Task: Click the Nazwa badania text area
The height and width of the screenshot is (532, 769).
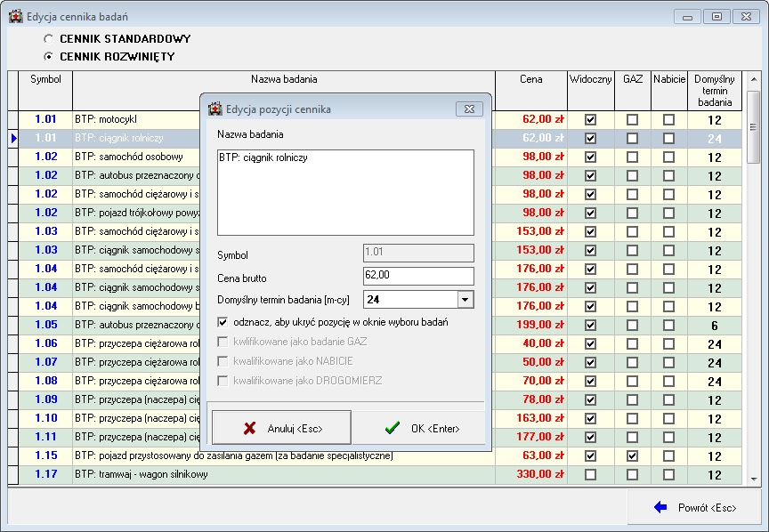Action: [345, 192]
